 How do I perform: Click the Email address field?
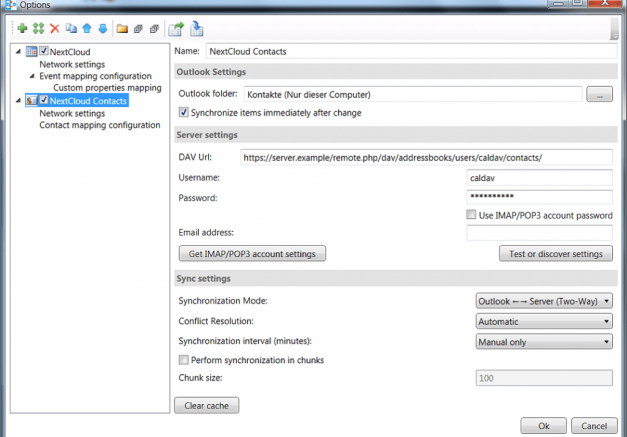pos(539,233)
